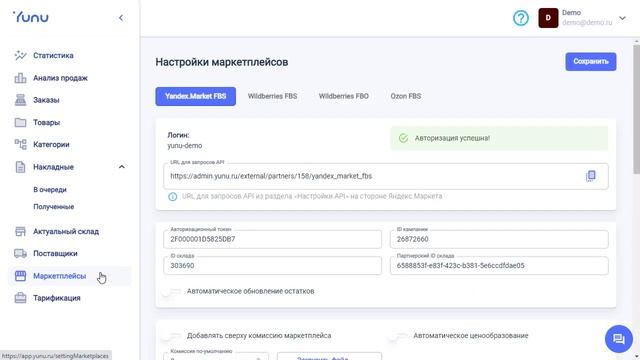The height and width of the screenshot is (360, 640).
Task: Click the Категории tree icon
Action: tap(20, 144)
